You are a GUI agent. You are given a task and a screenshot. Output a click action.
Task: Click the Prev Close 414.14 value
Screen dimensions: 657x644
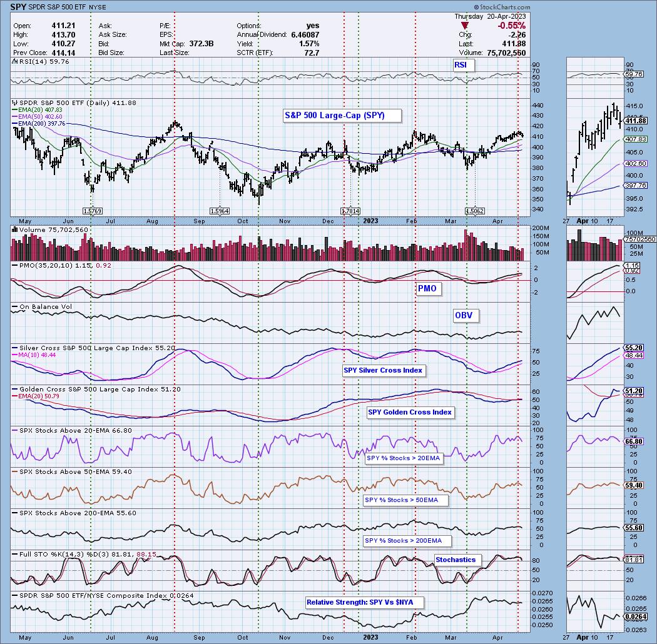63,53
